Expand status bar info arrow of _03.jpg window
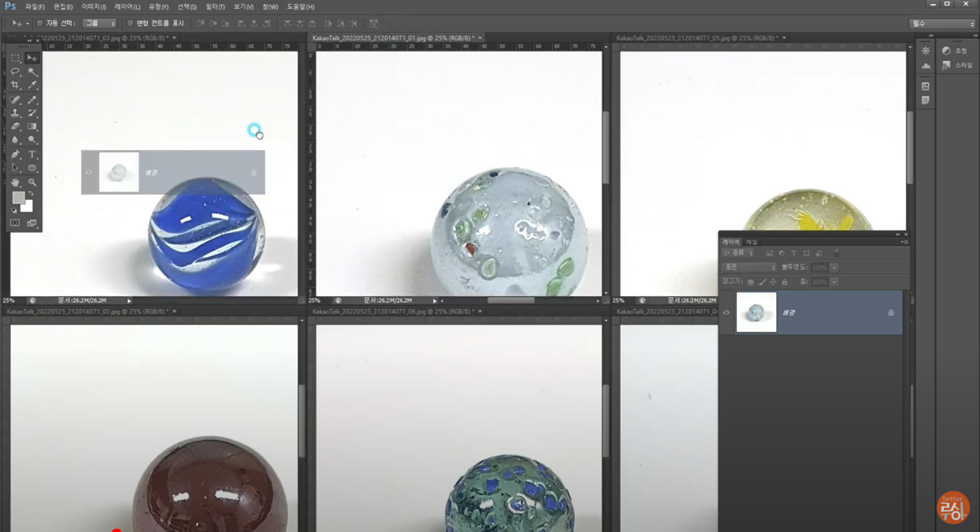 click(x=129, y=301)
